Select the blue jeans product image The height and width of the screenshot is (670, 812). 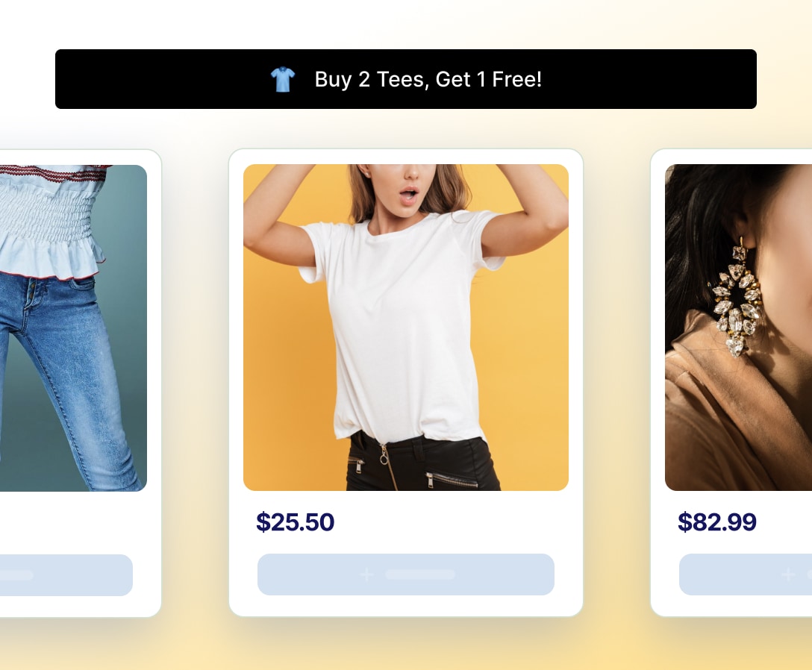[x=74, y=326]
